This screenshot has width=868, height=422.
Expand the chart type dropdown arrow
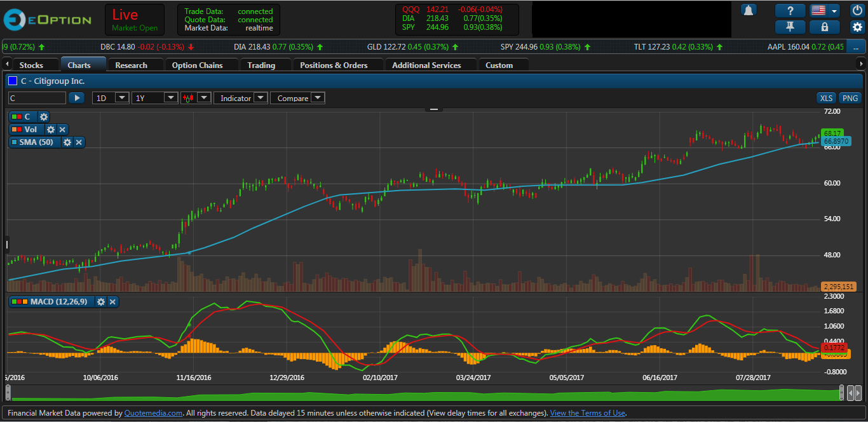204,98
